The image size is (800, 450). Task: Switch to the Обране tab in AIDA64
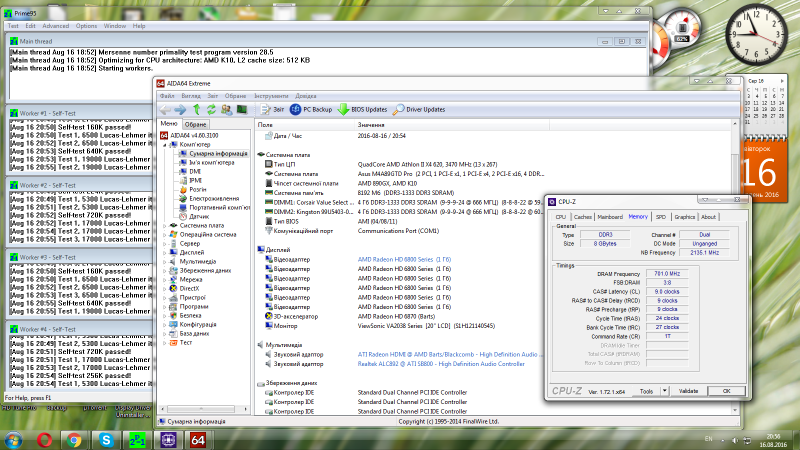tap(195, 124)
